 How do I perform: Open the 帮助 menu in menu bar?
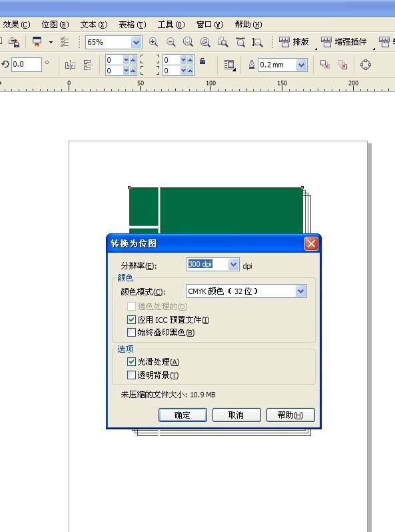(248, 25)
